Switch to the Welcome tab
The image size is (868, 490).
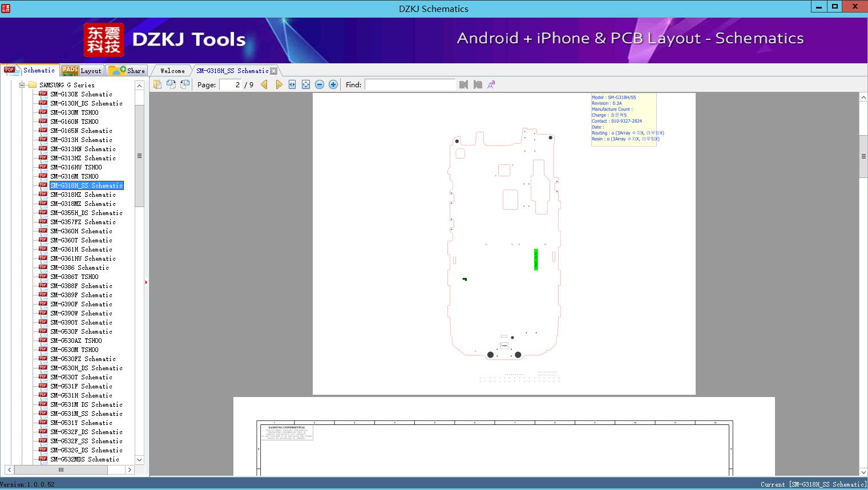172,71
